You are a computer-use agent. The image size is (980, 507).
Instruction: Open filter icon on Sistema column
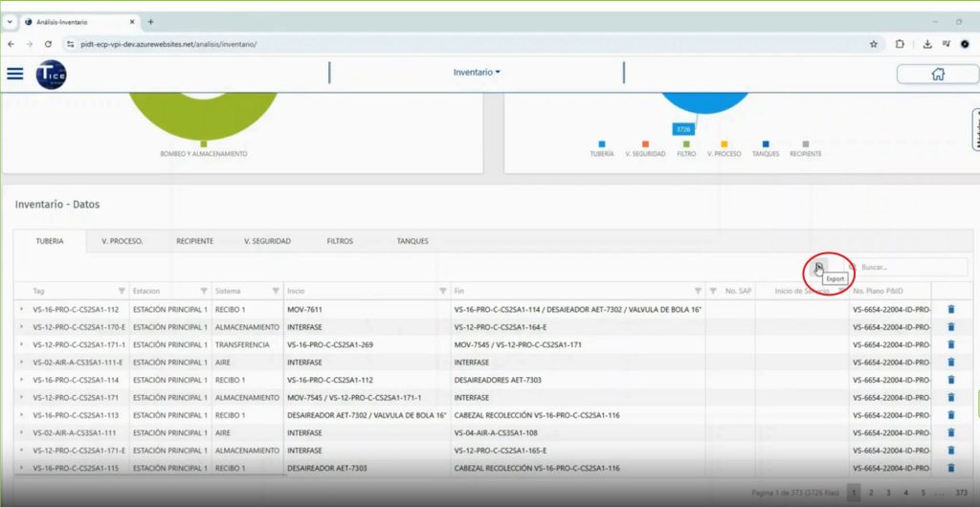[276, 291]
